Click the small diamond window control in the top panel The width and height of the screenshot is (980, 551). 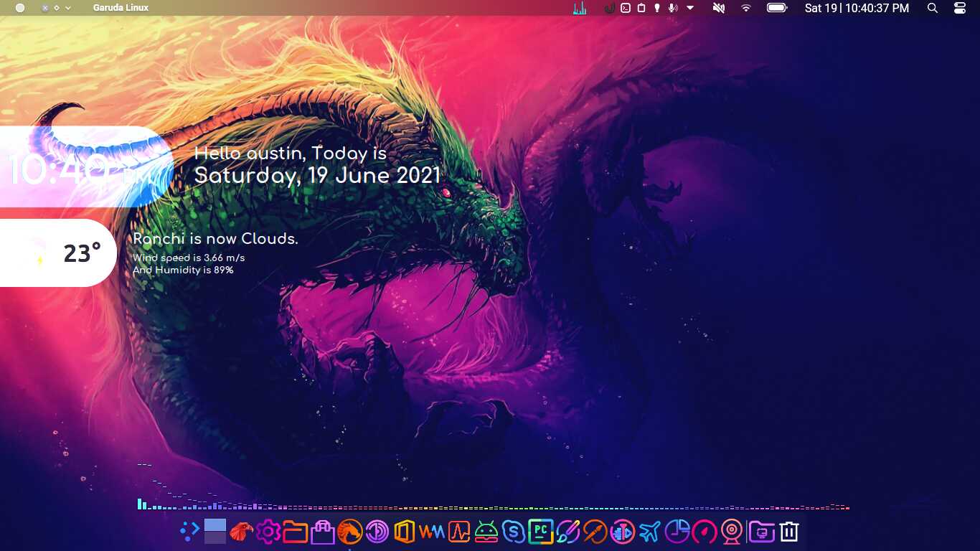57,8
